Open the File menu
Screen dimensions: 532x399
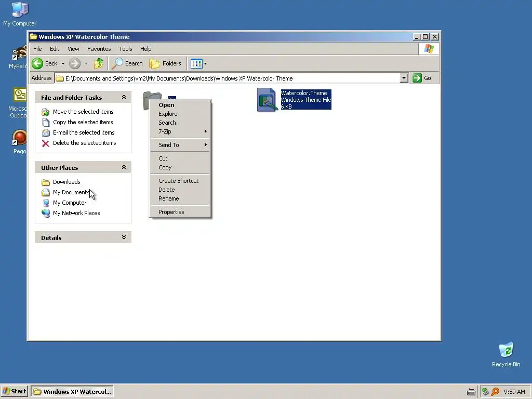(37, 49)
